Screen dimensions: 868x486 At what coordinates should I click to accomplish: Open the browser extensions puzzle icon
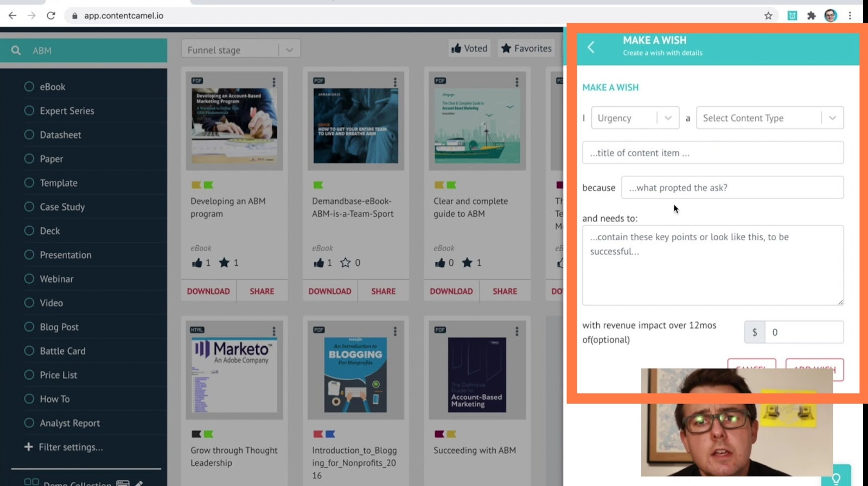coord(812,16)
